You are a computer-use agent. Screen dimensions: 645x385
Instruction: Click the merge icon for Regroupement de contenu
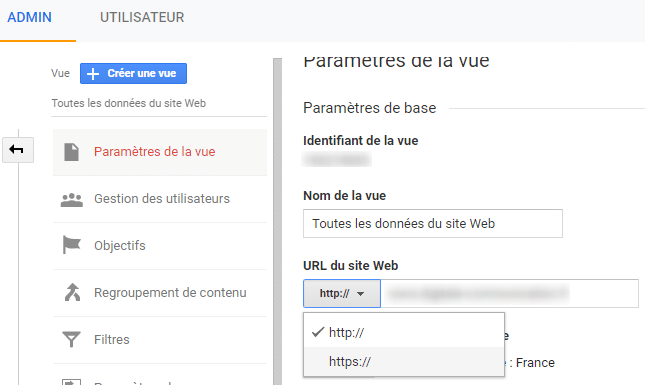[72, 292]
